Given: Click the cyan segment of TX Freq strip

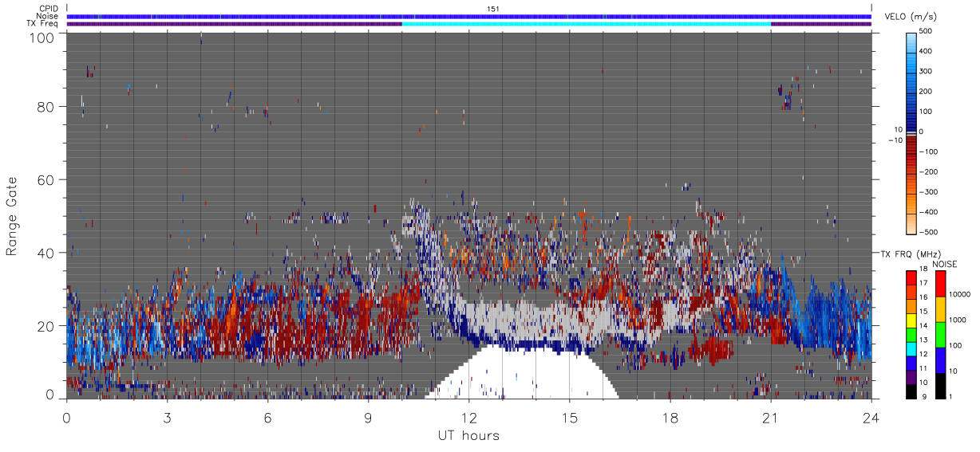Looking at the screenshot, I should pyautogui.click(x=587, y=24).
